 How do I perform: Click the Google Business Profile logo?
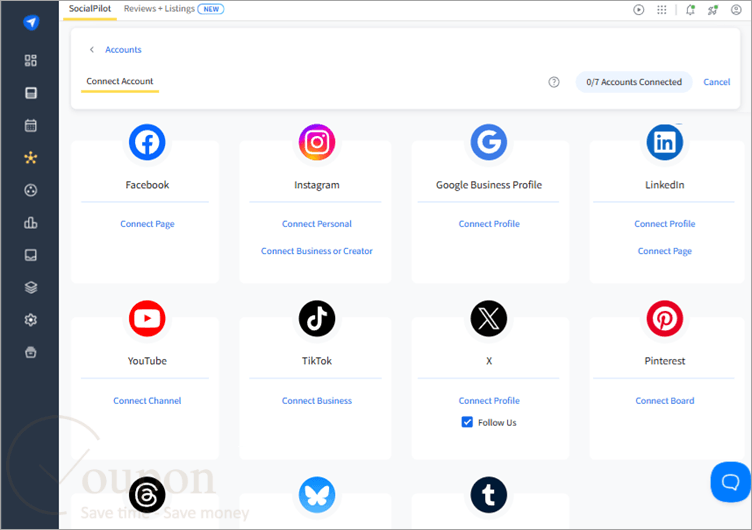pos(489,142)
